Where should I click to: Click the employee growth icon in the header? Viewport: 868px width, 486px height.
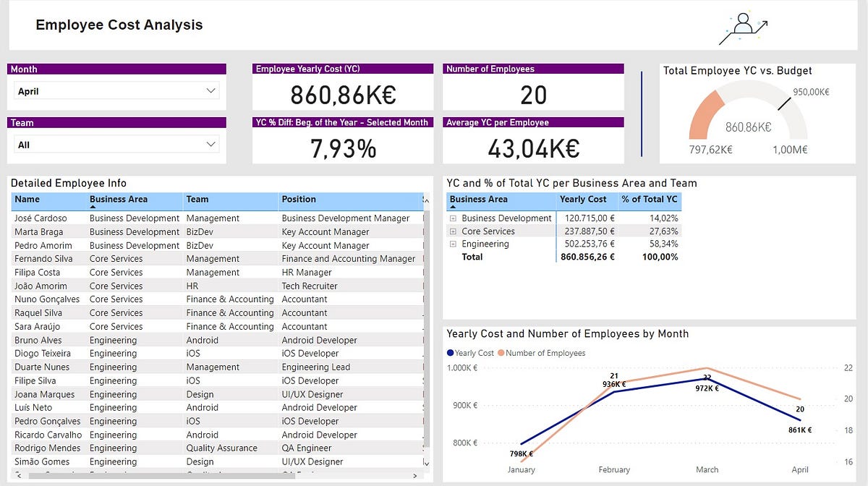[741, 25]
